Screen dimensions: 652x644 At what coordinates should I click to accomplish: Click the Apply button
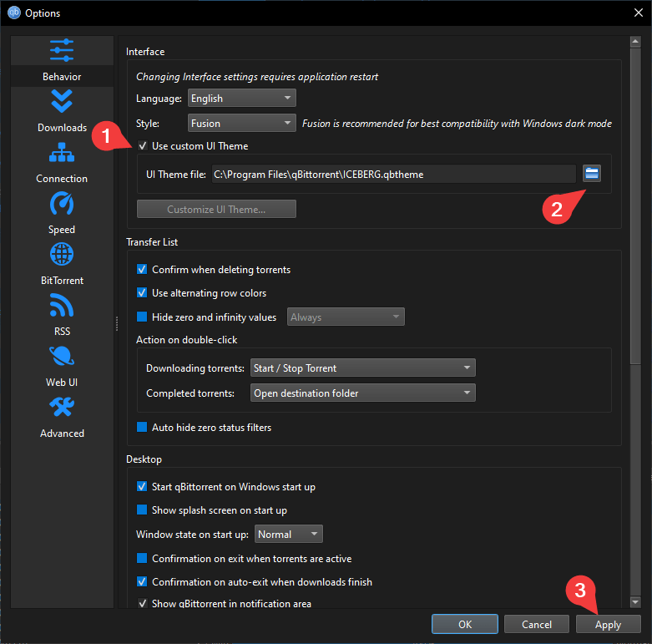click(x=608, y=625)
